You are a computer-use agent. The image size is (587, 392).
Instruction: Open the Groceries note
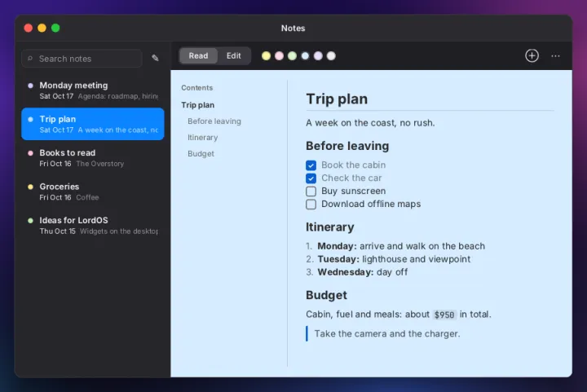click(x=93, y=192)
